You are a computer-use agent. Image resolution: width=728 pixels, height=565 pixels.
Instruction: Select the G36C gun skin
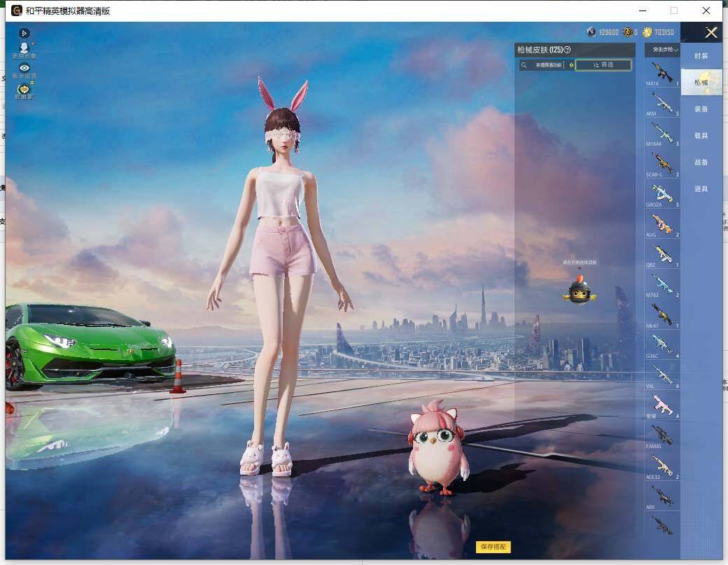tap(662, 344)
